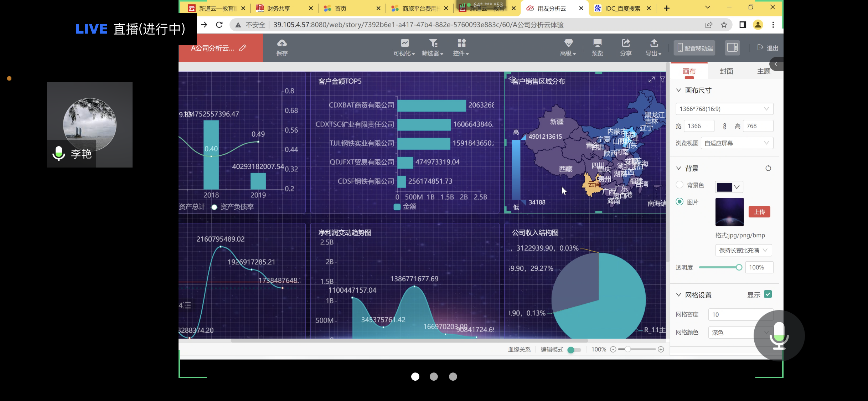Click the red 上传 button
Image resolution: width=868 pixels, height=401 pixels.
[759, 212]
